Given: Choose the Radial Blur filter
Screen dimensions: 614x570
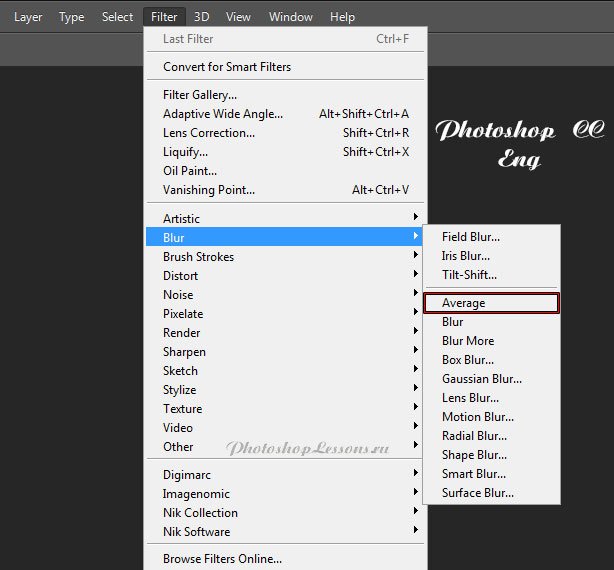Looking at the screenshot, I should click(x=474, y=436).
